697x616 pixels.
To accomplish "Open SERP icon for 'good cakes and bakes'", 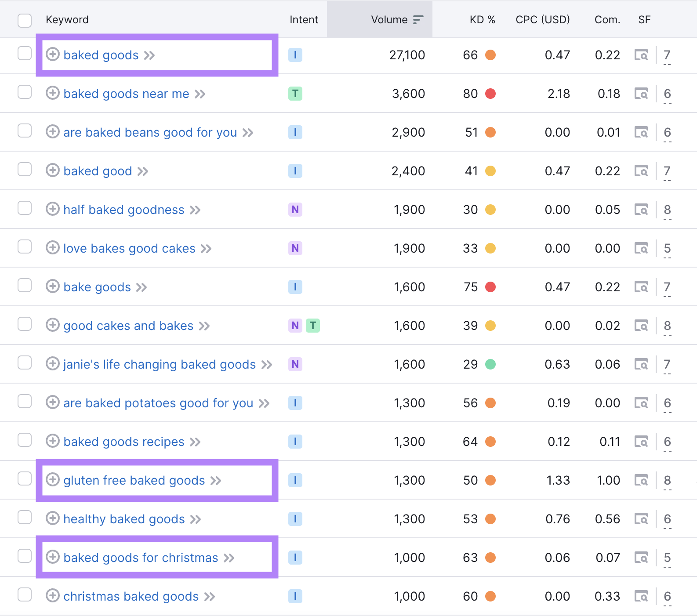I will [641, 326].
